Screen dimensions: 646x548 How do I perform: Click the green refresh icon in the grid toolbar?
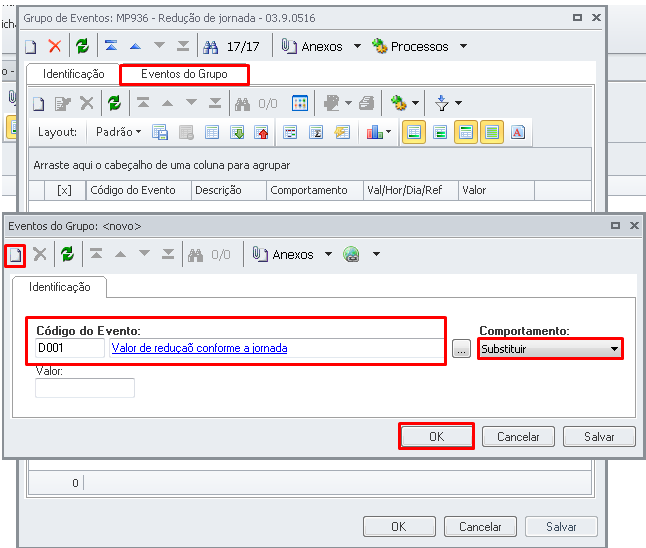(115, 103)
